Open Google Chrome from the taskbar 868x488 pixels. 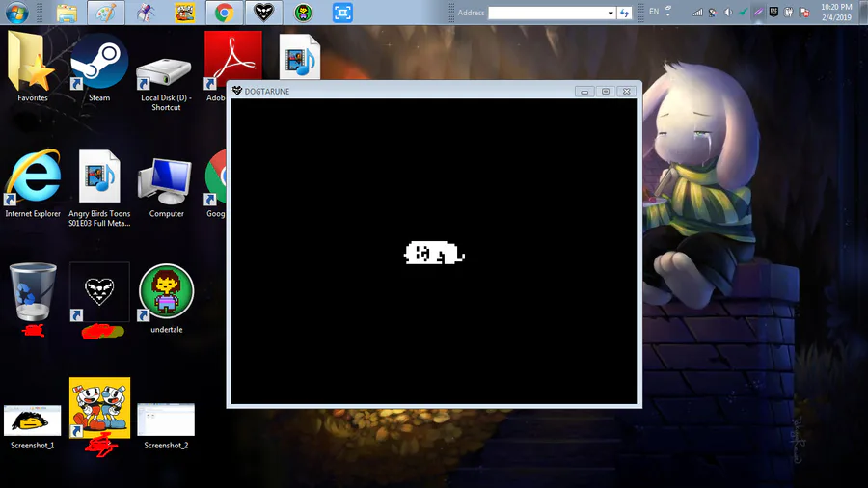click(224, 13)
